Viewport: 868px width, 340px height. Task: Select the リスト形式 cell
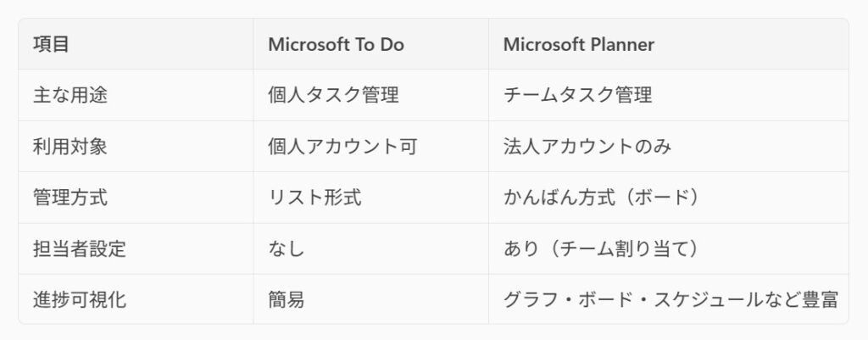314,198
